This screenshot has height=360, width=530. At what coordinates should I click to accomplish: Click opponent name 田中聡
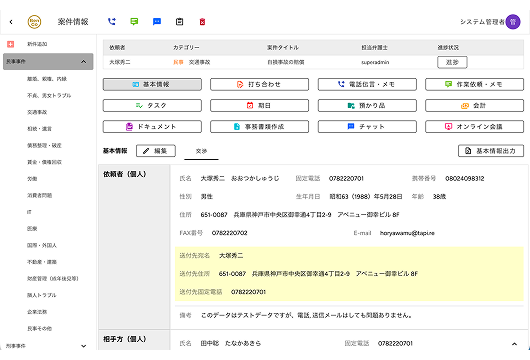[210, 343]
